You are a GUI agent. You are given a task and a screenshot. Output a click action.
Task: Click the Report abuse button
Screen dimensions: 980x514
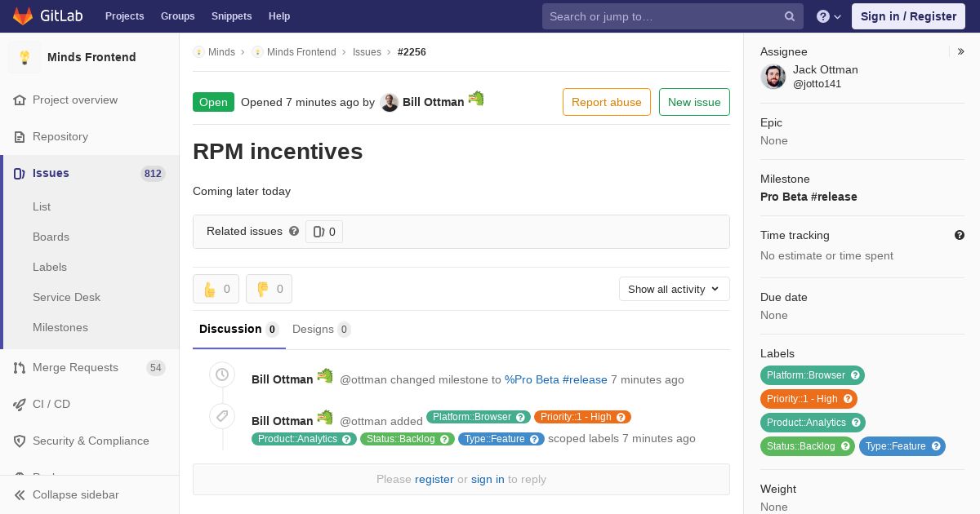(x=607, y=102)
